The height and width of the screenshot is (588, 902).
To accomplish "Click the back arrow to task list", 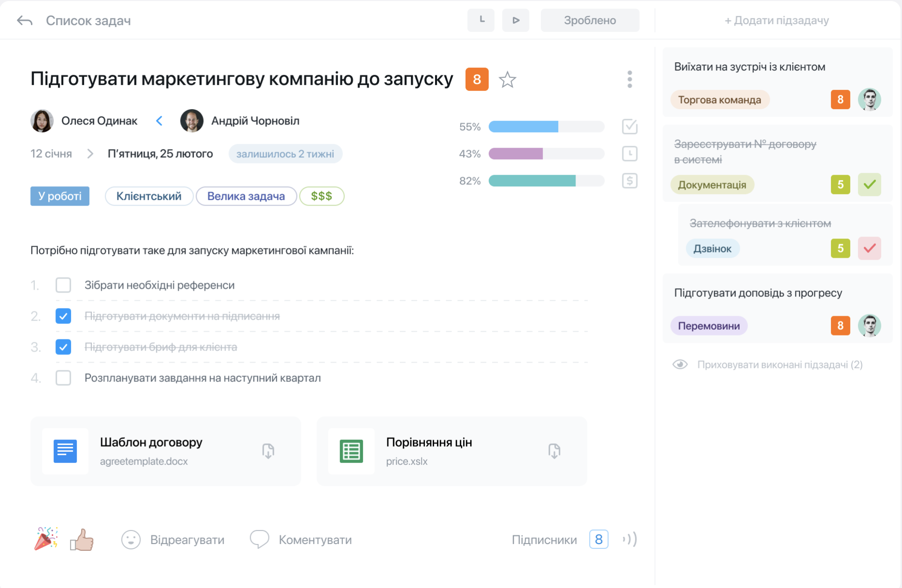I will 25,21.
